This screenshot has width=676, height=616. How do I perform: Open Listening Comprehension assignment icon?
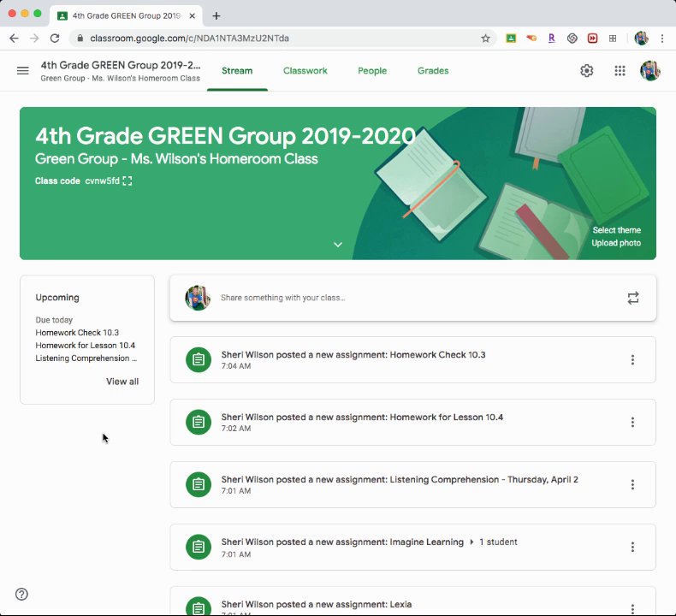(199, 484)
